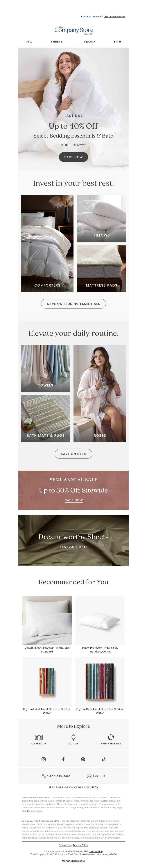Click the Lookbook book icon
Viewport: 147px width, 868px height.
pyautogui.click(x=39, y=737)
